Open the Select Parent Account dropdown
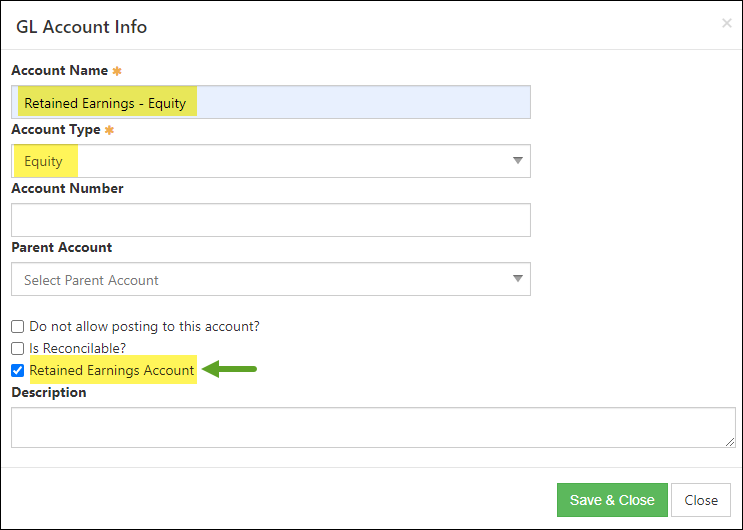Screen dimensions: 743x530 271,279
